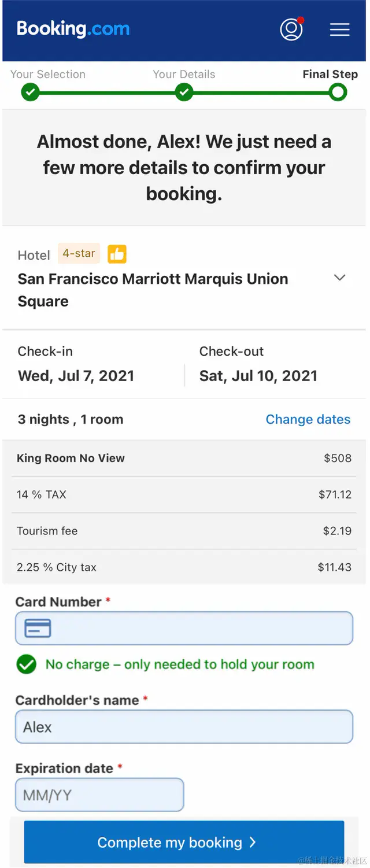Click the Change dates link
This screenshot has height=868, width=370.
pos(308,419)
